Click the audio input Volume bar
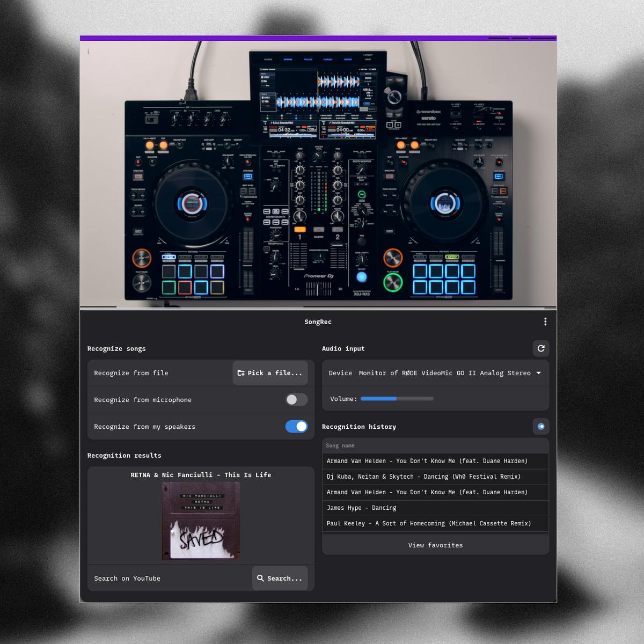This screenshot has height=644, width=644. (x=397, y=399)
